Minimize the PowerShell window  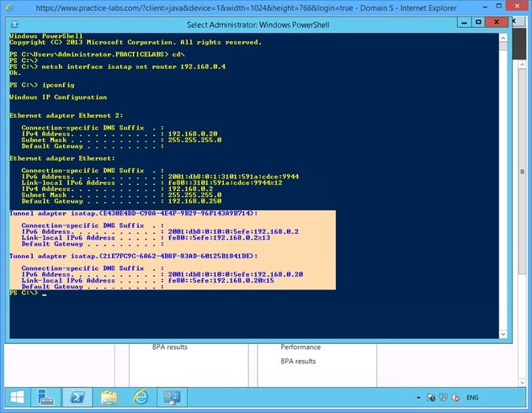point(464,23)
